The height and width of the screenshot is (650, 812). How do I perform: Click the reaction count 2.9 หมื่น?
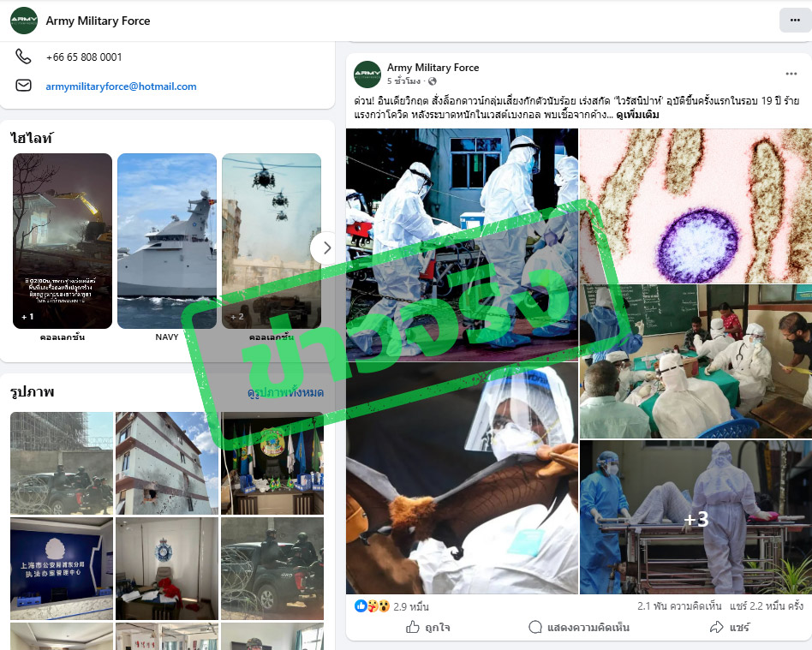point(411,606)
